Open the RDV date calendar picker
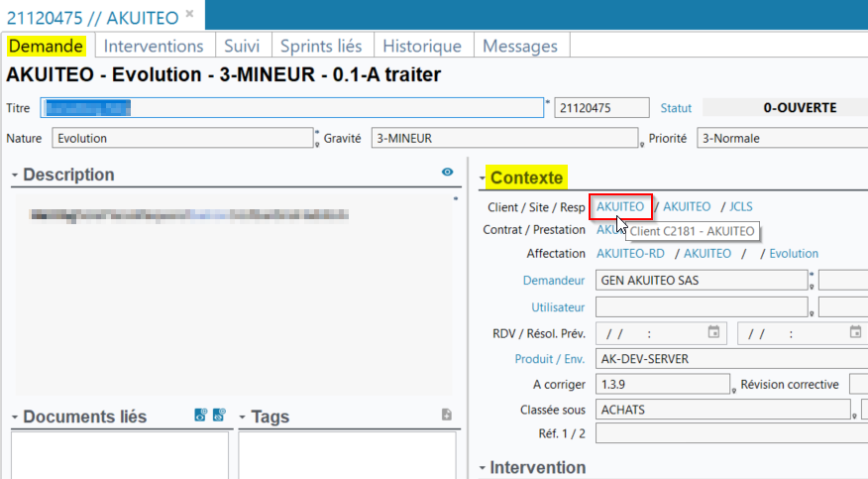868x479 pixels. (x=713, y=332)
